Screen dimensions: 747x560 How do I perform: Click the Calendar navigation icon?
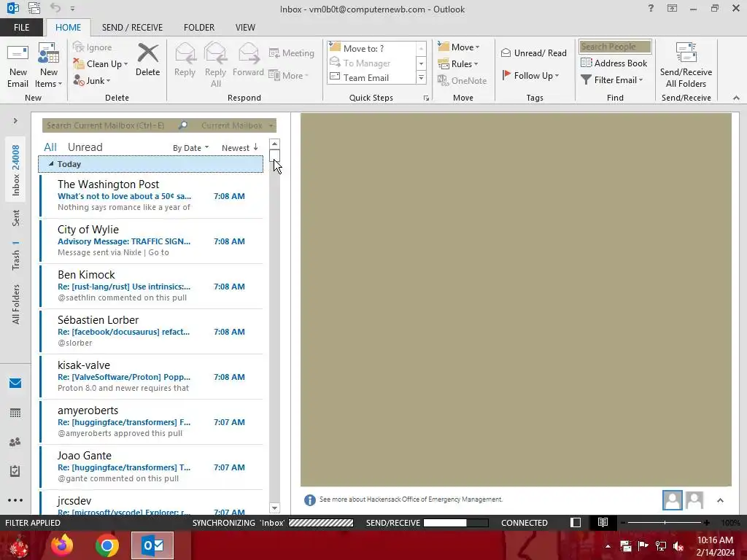15,413
